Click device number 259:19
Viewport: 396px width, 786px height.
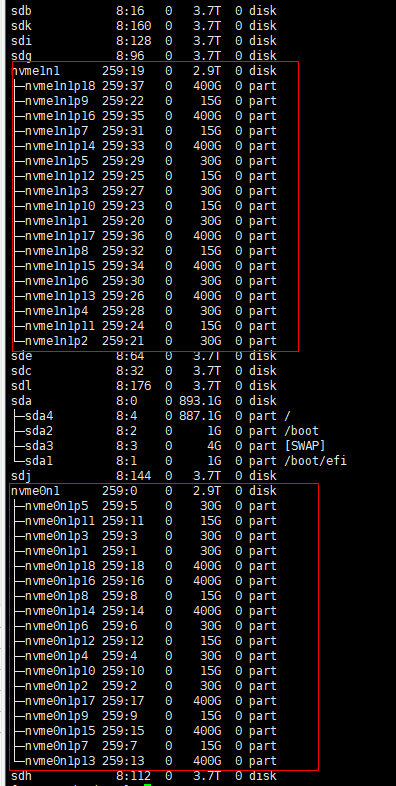click(x=123, y=71)
